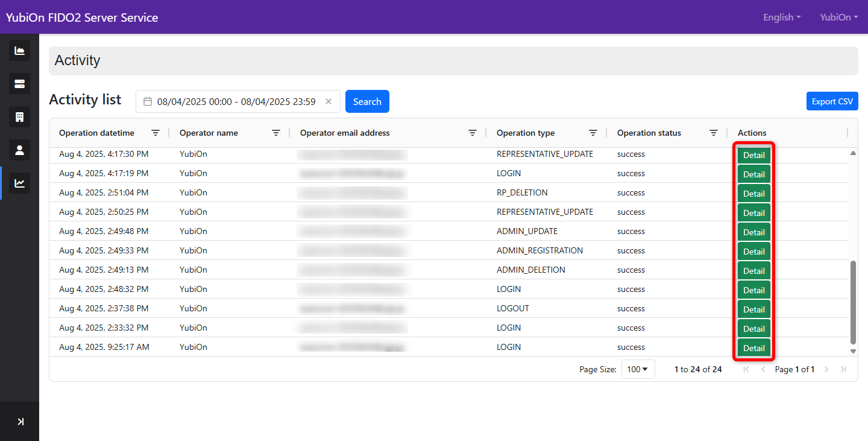This screenshot has height=441, width=868.
Task: Click the date range input field
Action: pos(238,101)
